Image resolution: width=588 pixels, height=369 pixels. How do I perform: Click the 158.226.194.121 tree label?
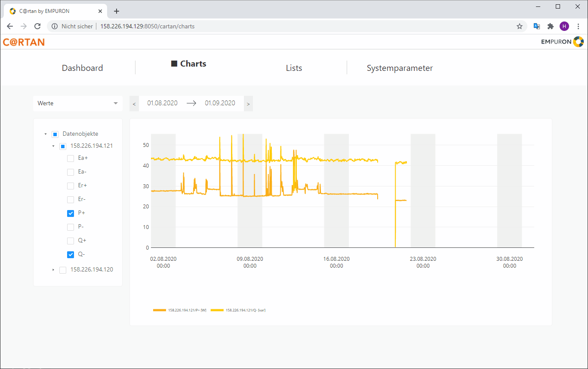point(92,146)
